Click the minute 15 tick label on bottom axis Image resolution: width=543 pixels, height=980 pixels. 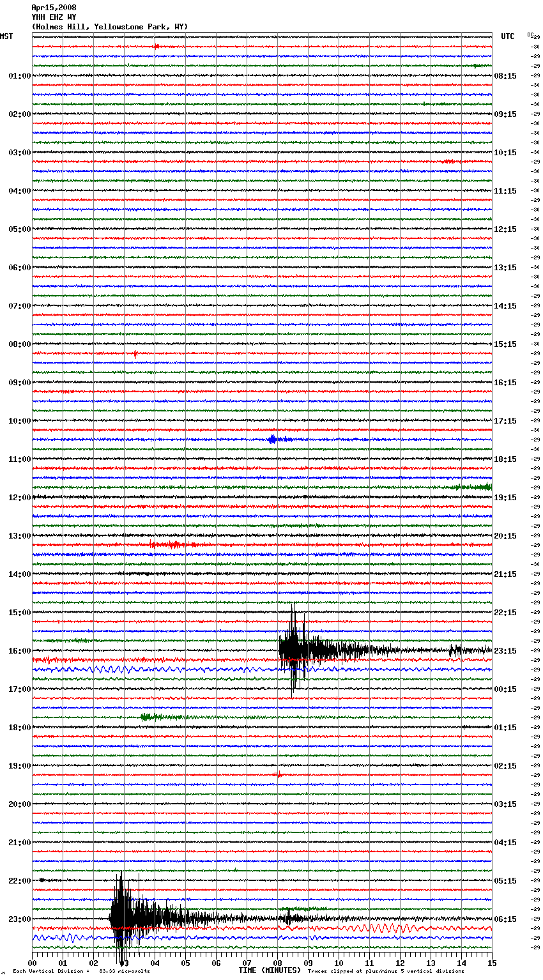click(491, 963)
